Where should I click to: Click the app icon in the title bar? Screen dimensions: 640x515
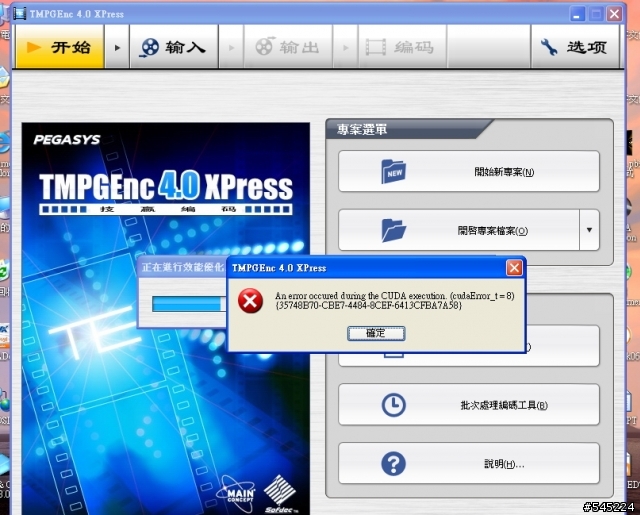(20, 13)
